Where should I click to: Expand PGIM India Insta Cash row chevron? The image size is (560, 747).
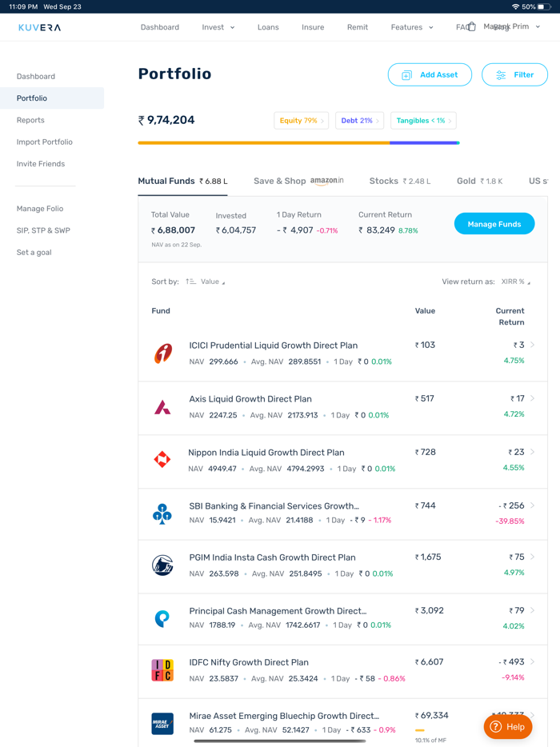click(532, 557)
